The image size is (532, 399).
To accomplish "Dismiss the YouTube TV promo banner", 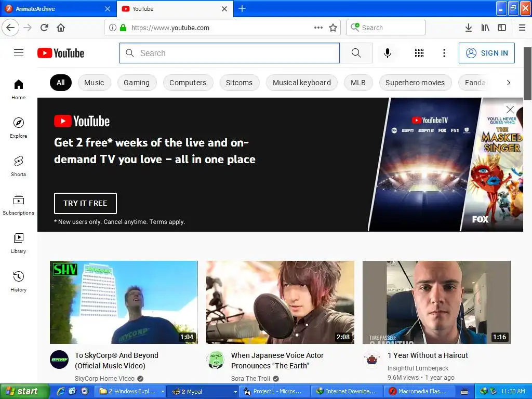I will [x=510, y=109].
